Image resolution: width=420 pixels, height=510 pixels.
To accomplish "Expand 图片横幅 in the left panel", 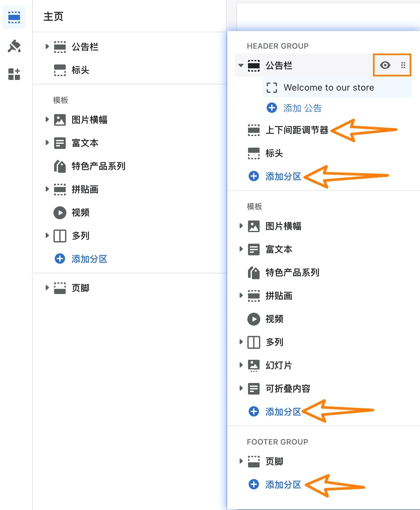I will tap(47, 120).
